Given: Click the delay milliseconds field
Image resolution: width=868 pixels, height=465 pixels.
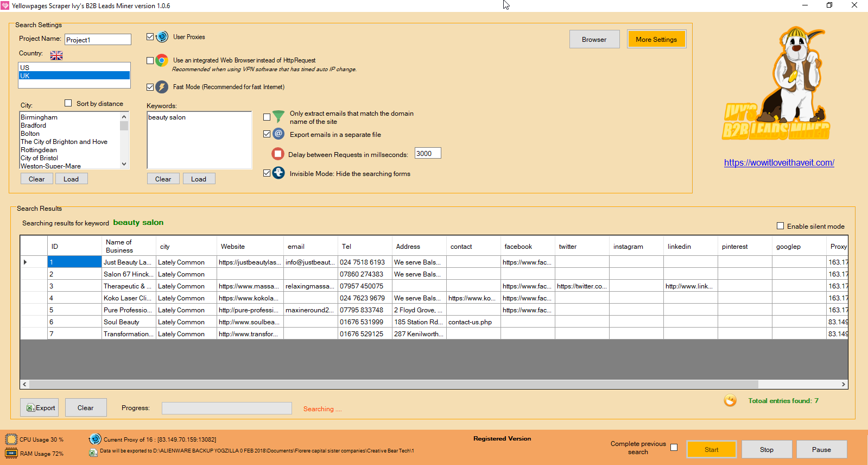Looking at the screenshot, I should [x=428, y=153].
